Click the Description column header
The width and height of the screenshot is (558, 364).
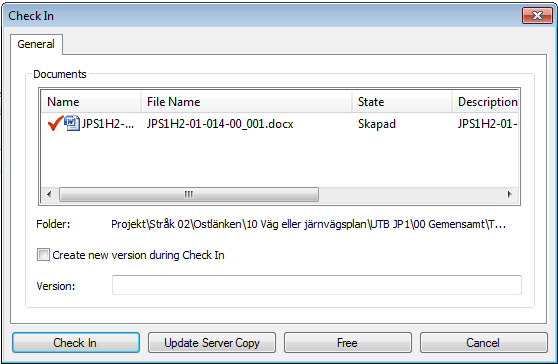click(x=485, y=102)
